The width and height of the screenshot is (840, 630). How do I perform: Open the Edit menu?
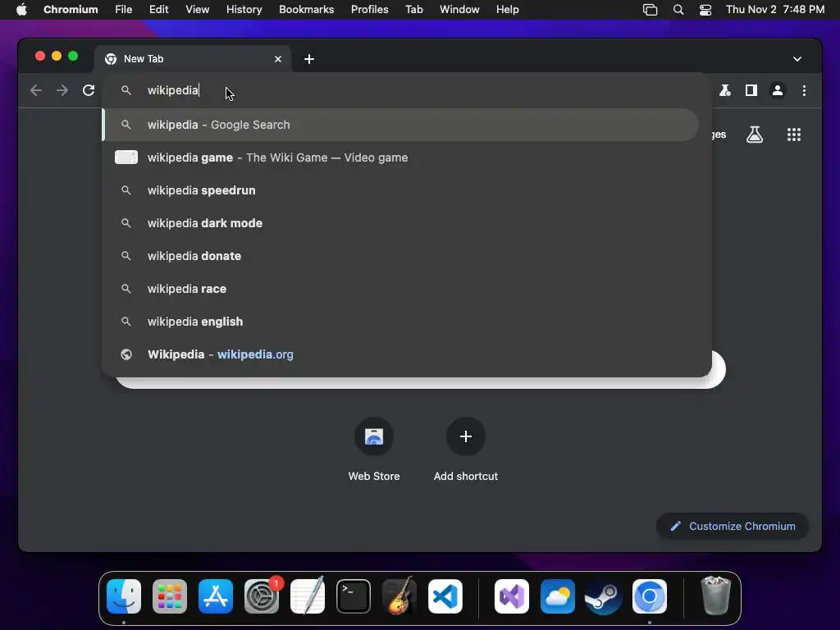(158, 10)
